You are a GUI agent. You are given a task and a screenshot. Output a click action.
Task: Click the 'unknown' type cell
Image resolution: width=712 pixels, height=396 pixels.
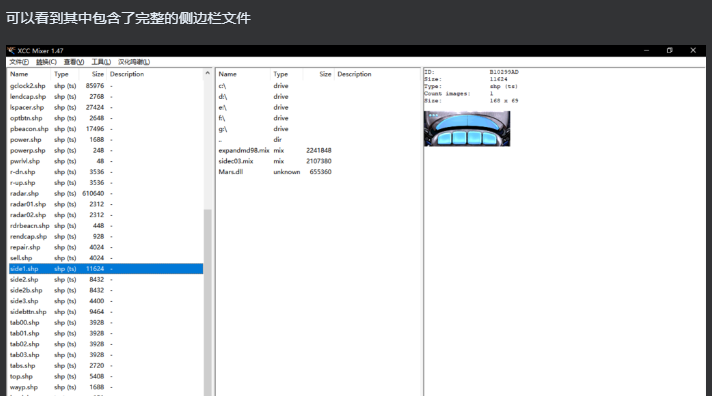(287, 172)
